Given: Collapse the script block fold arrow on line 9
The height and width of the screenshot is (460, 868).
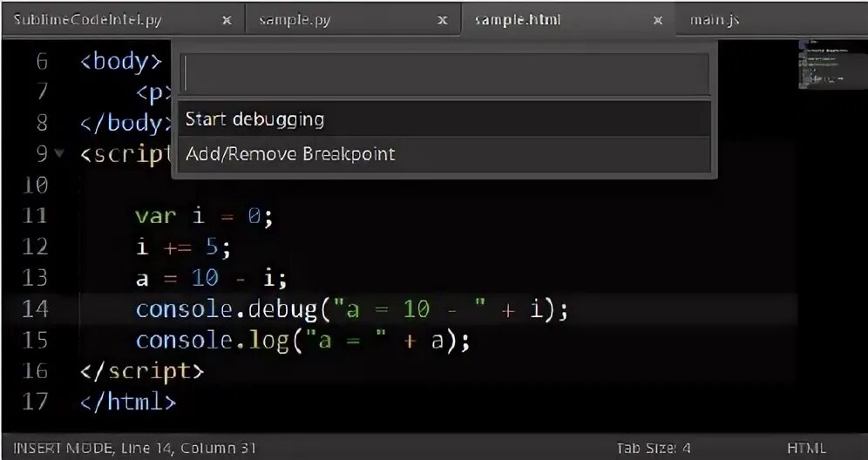Looking at the screenshot, I should [x=60, y=153].
